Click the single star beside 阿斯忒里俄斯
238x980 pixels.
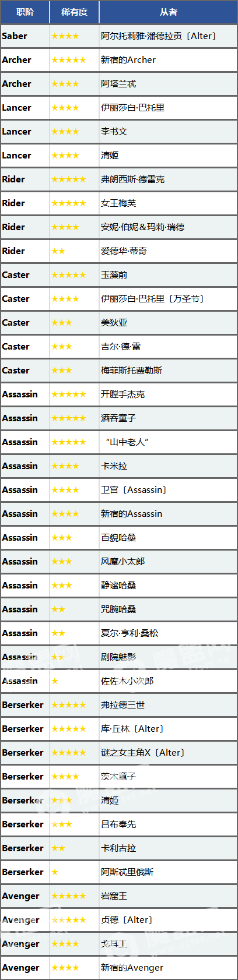[55, 872]
